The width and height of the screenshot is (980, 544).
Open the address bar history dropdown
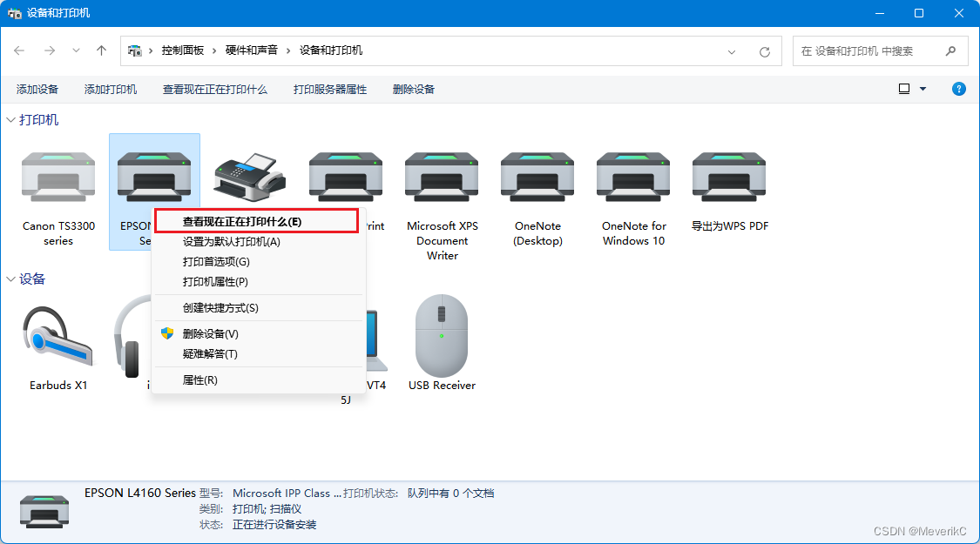[732, 51]
